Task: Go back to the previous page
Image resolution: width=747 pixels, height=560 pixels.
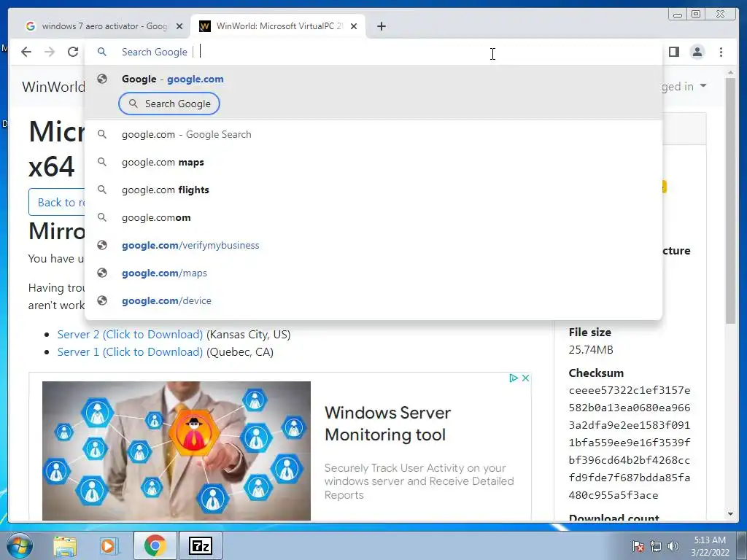Action: (x=26, y=52)
